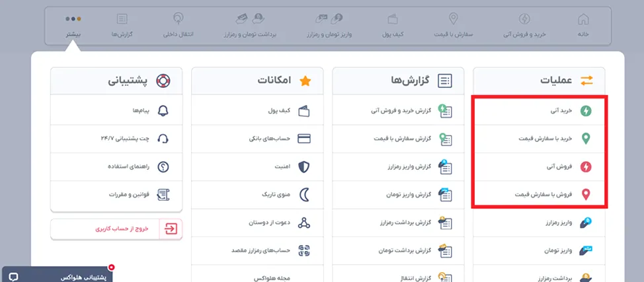
Task: Click the بیشتر (More) three-dots menu
Action: click(73, 26)
